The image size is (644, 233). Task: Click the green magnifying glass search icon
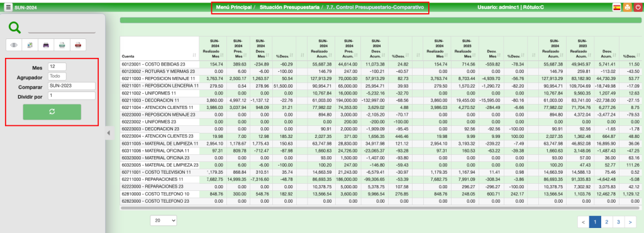point(14,28)
